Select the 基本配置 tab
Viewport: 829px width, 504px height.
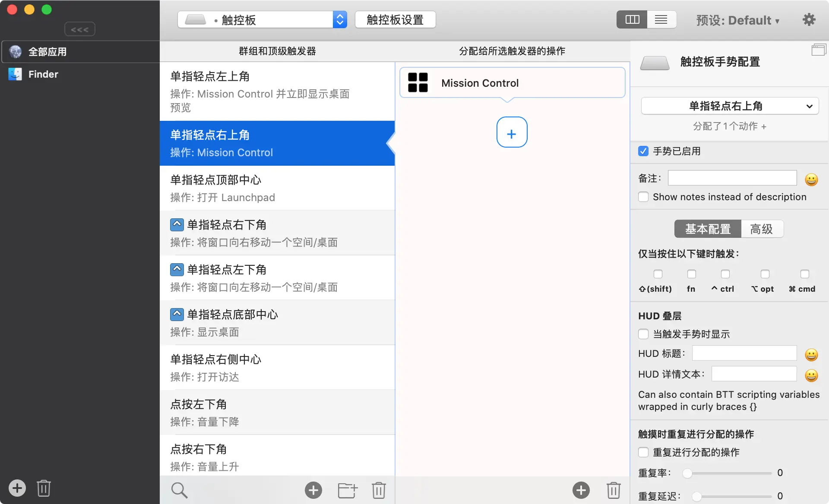[708, 229]
